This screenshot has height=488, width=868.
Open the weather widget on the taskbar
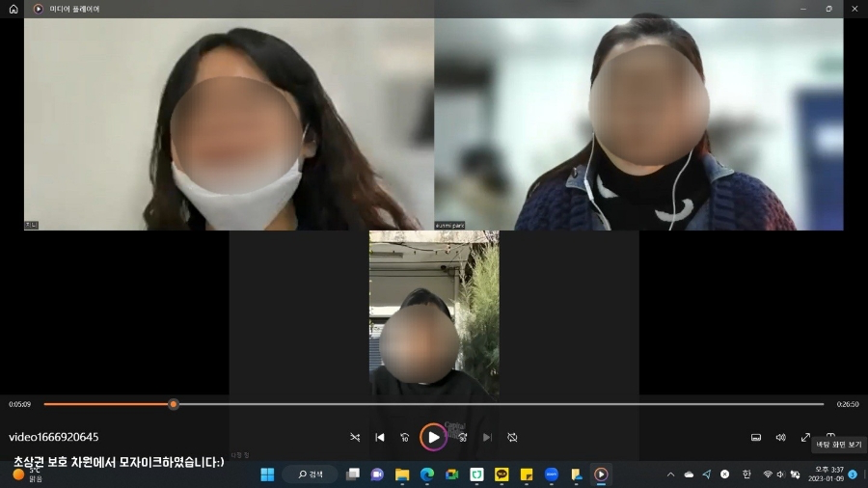28,474
